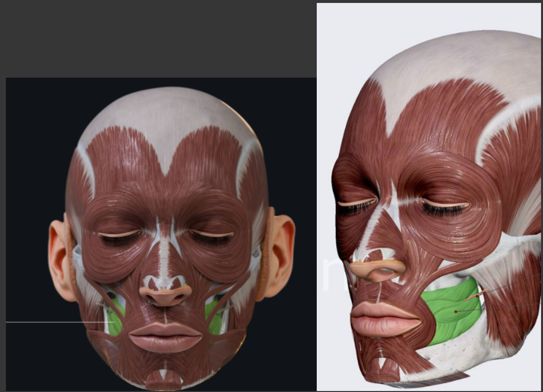Click the white horizontal pointer line in front view

point(54,322)
